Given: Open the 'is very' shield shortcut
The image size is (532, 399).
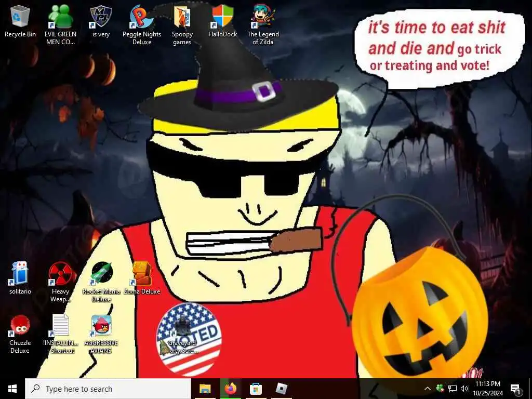Looking at the screenshot, I should [x=101, y=21].
